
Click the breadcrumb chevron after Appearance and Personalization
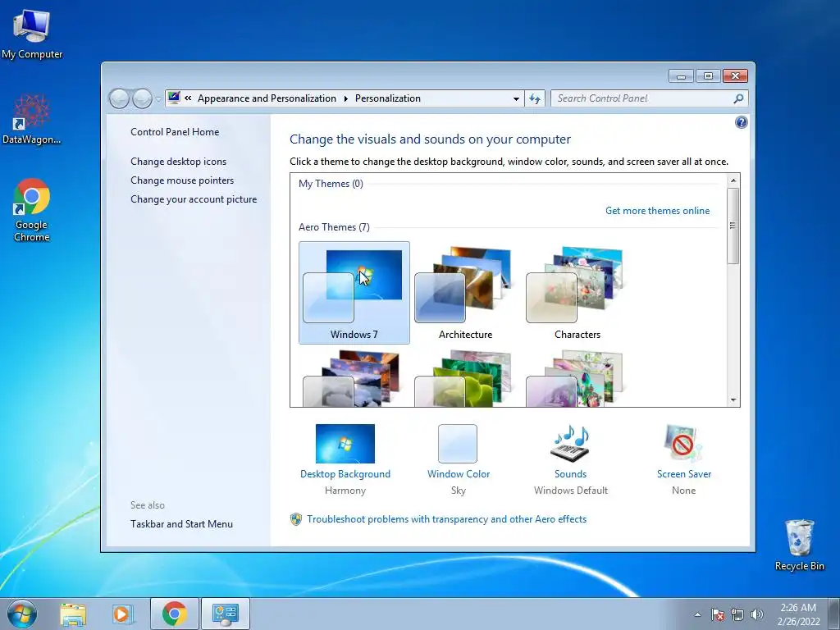tap(345, 98)
